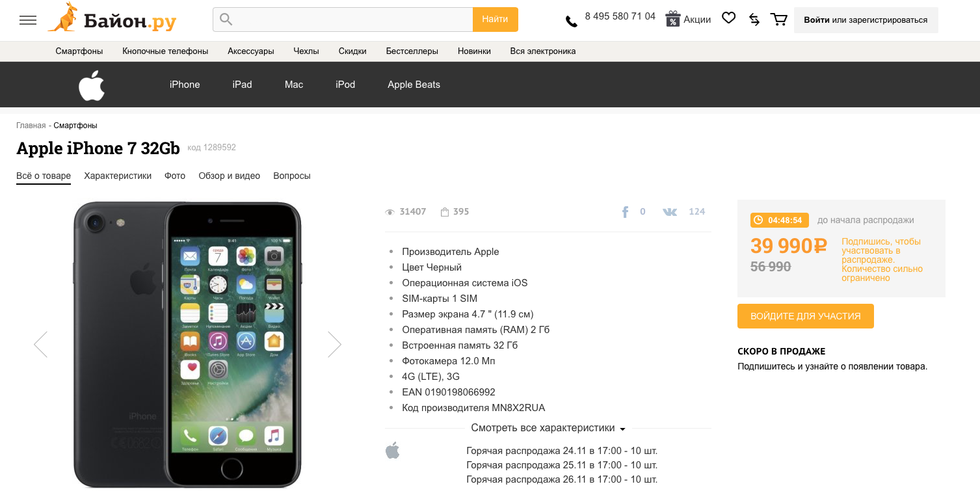Open the compare arrows icon
This screenshot has width=980, height=495.
(754, 20)
